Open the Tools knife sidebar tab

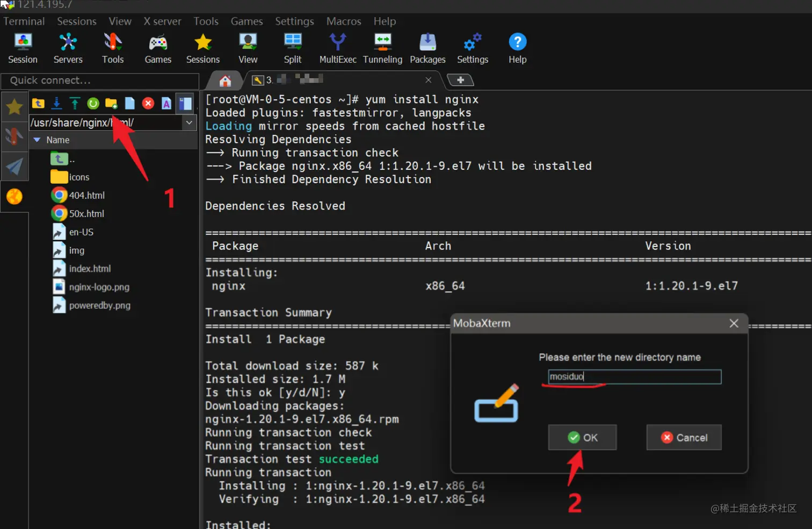[14, 136]
